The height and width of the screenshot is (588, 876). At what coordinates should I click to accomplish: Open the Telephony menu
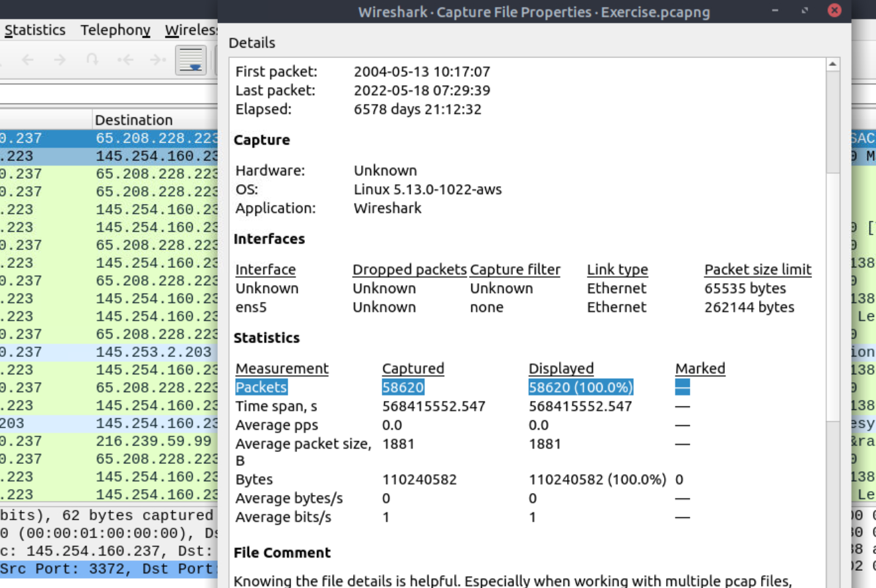[x=116, y=30]
